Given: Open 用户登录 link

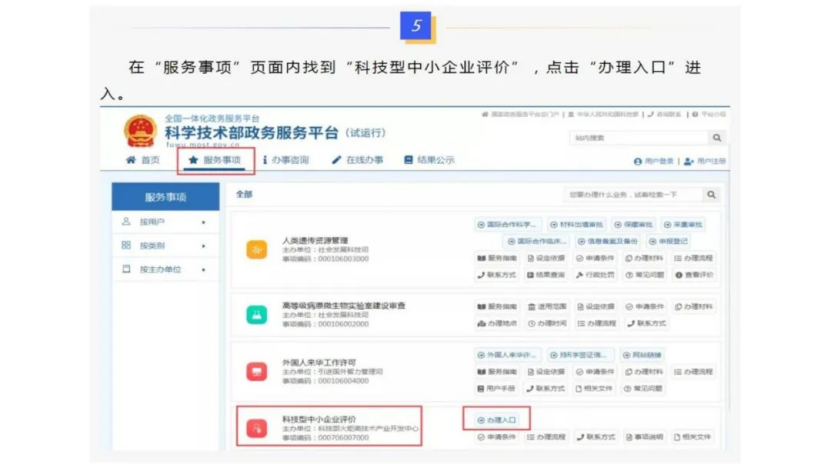Looking at the screenshot, I should click(653, 161).
